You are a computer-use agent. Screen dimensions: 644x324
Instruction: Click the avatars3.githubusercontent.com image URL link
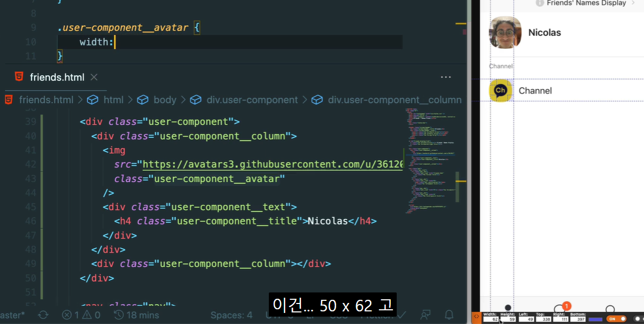[x=273, y=165]
